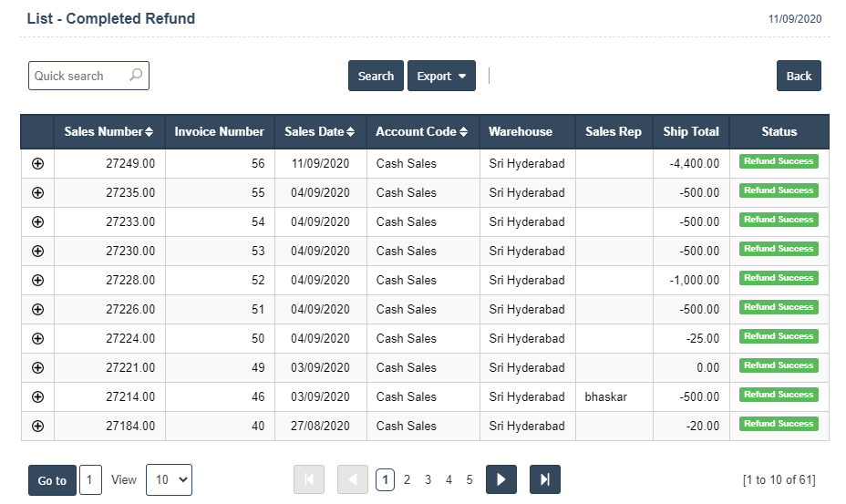Viewport: 846px width, 504px height.
Task: Expand row for sales number 27249.00
Action: tap(37, 163)
